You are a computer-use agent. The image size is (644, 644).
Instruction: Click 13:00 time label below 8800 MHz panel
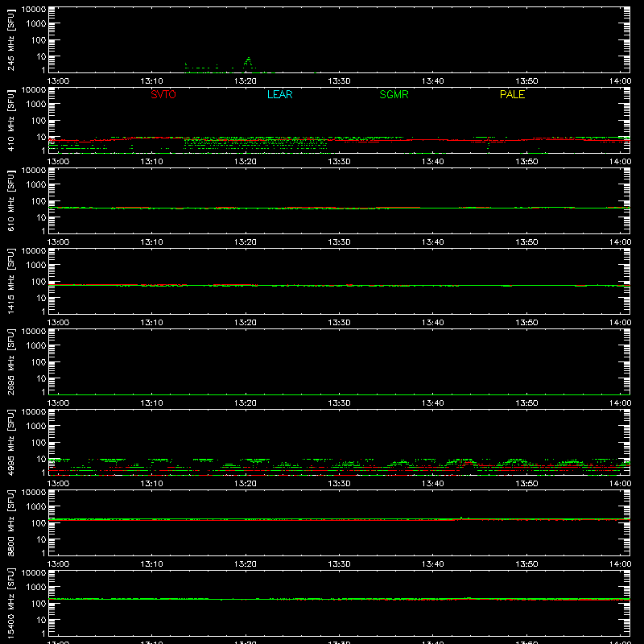58,564
